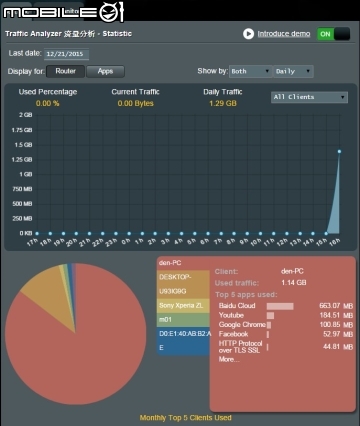Select the Sony Xperia ZL legend entry
Screen dimensions: 360x426
[183, 306]
